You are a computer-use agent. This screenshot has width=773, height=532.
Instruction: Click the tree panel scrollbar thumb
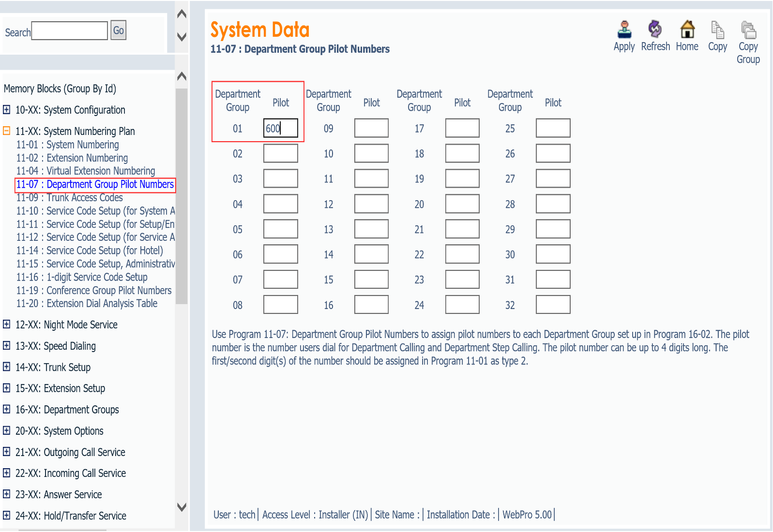(x=182, y=196)
